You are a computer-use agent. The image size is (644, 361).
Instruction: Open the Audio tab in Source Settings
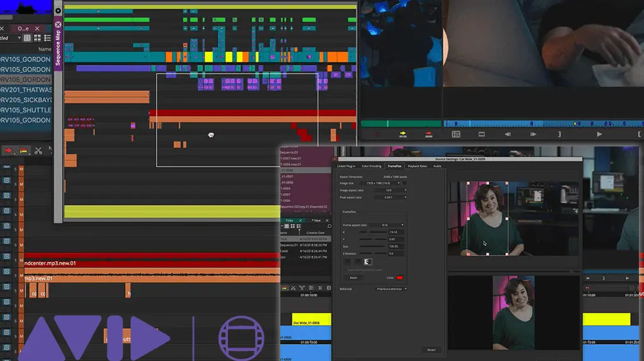(437, 166)
